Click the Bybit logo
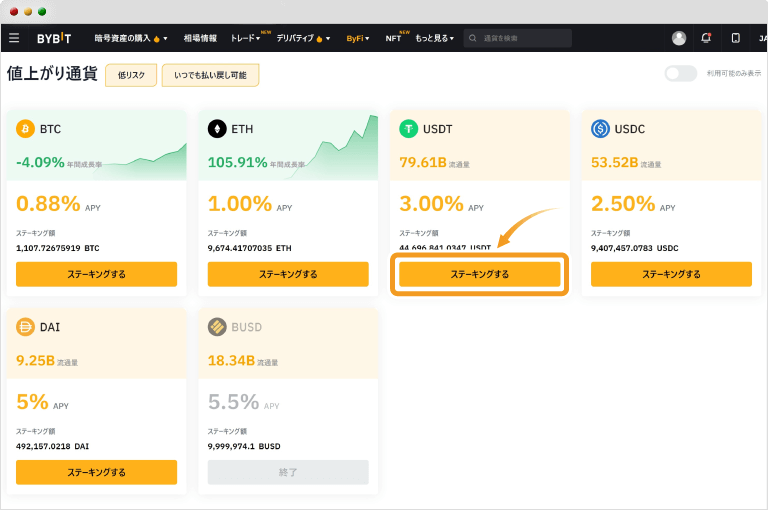The width and height of the screenshot is (768, 510). [56, 38]
